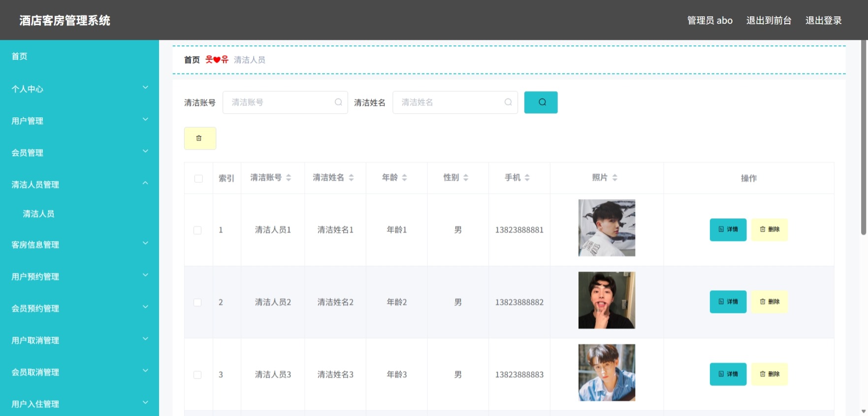Screen dimensions: 868x416
Task: Collapse the 清洁人员管理 sidebar menu
Action: click(79, 184)
